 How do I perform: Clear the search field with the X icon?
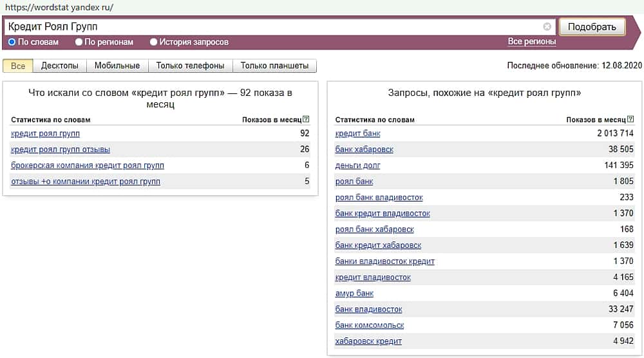pos(547,27)
